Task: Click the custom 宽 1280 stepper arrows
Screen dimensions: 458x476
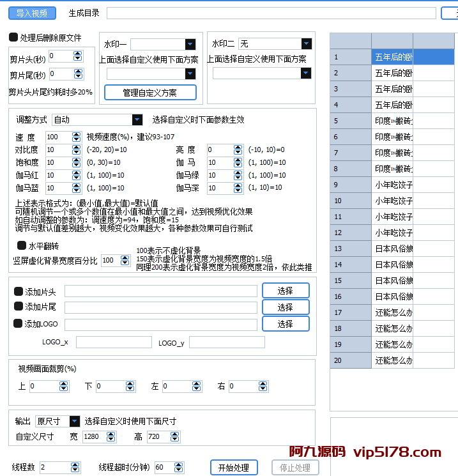Action: click(111, 436)
